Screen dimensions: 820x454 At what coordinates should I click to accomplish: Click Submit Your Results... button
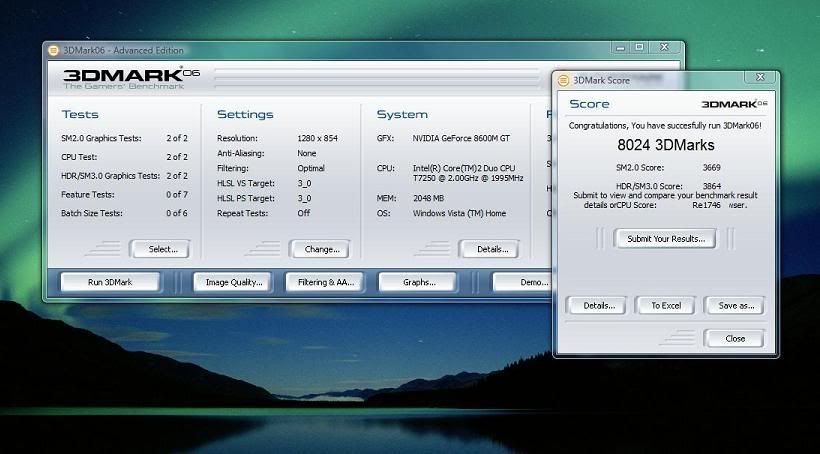pos(665,239)
